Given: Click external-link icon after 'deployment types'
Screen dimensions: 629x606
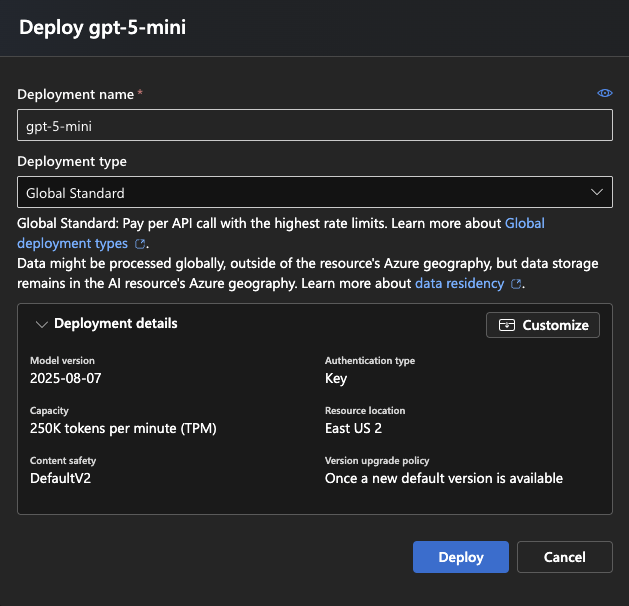Looking at the screenshot, I should [x=141, y=244].
